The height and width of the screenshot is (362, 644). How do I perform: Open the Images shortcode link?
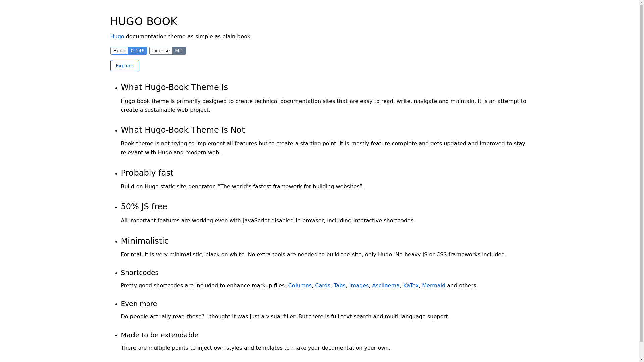tap(359, 285)
